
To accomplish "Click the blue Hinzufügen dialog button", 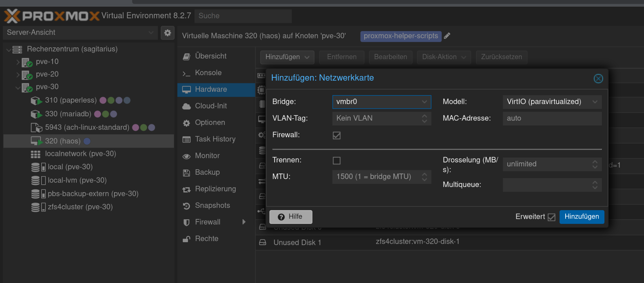I will point(582,217).
